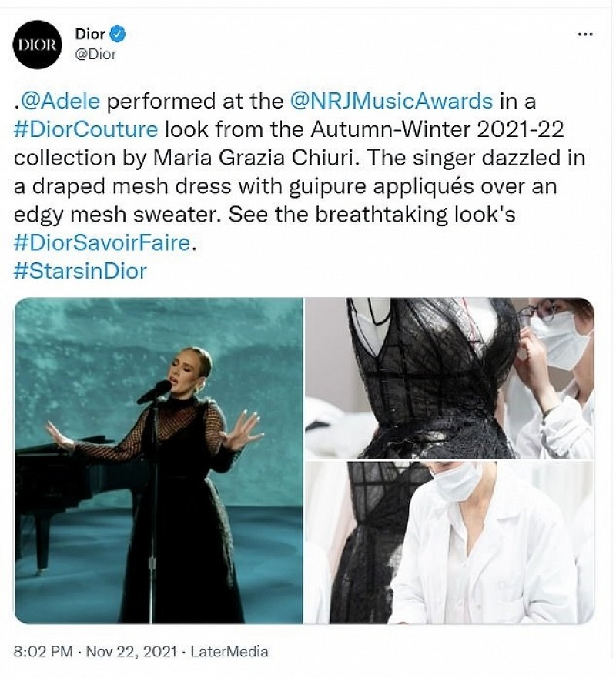Open the #DiorCouture hashtag
Screen dimensions: 616x678
85,129
